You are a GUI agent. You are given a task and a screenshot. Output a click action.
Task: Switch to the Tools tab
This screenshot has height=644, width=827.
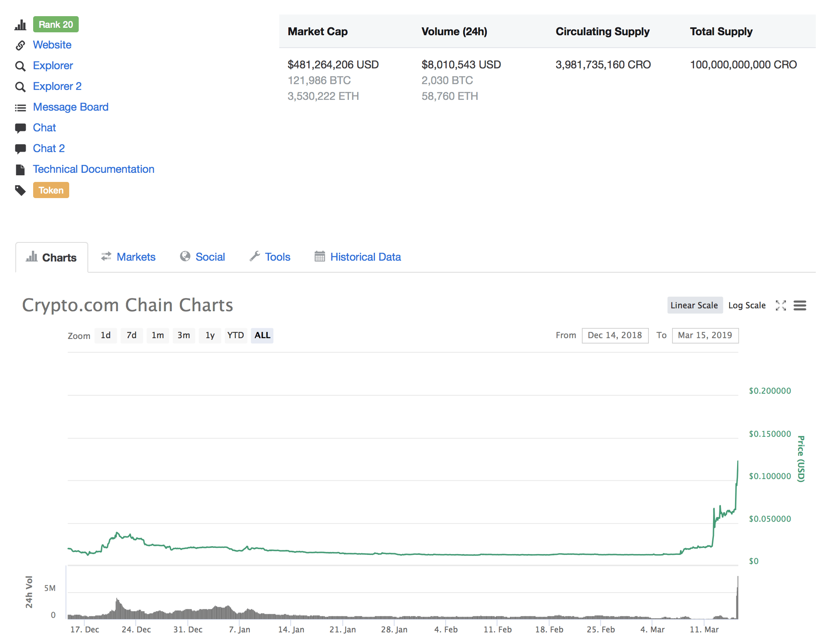270,257
